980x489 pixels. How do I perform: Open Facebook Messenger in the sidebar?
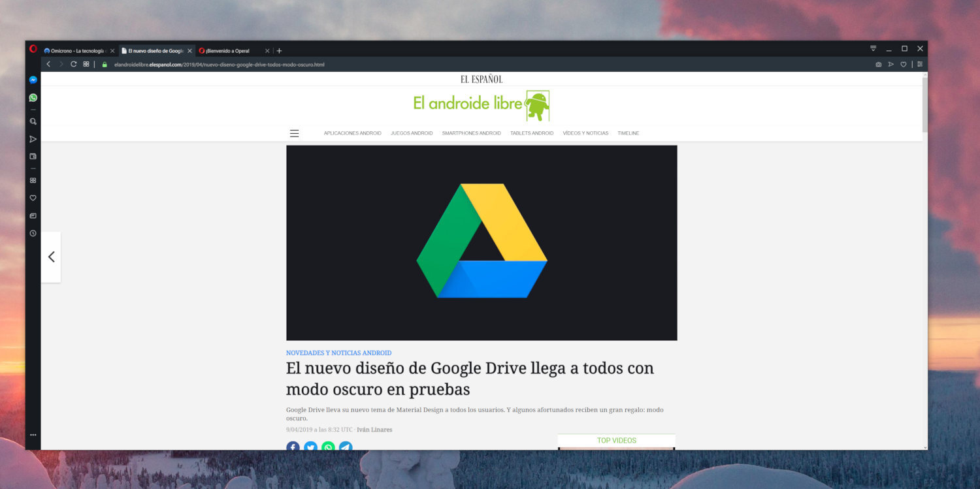click(33, 80)
